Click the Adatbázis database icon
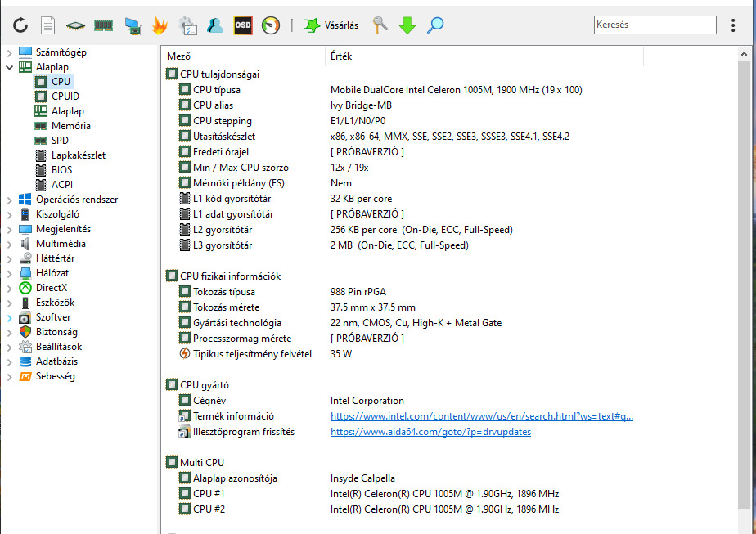This screenshot has width=756, height=534. pos(25,361)
